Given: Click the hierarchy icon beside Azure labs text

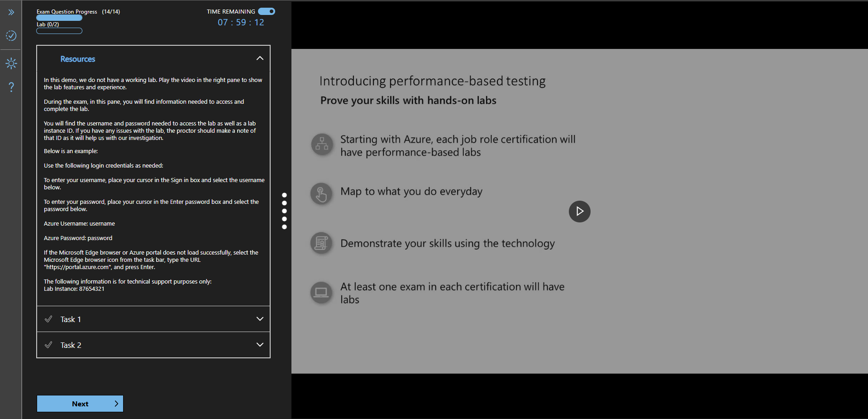Looking at the screenshot, I should pyautogui.click(x=322, y=144).
